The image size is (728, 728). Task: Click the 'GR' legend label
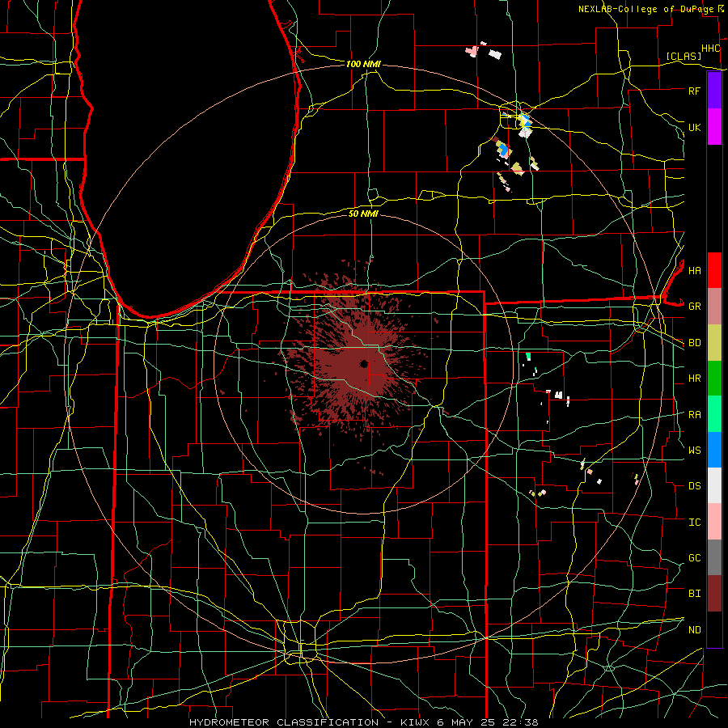(x=694, y=307)
